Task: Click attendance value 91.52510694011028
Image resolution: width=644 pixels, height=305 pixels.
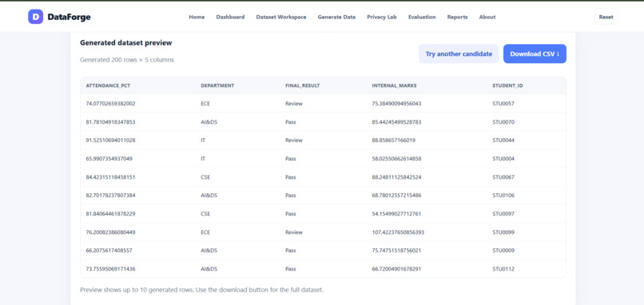Action: click(110, 141)
